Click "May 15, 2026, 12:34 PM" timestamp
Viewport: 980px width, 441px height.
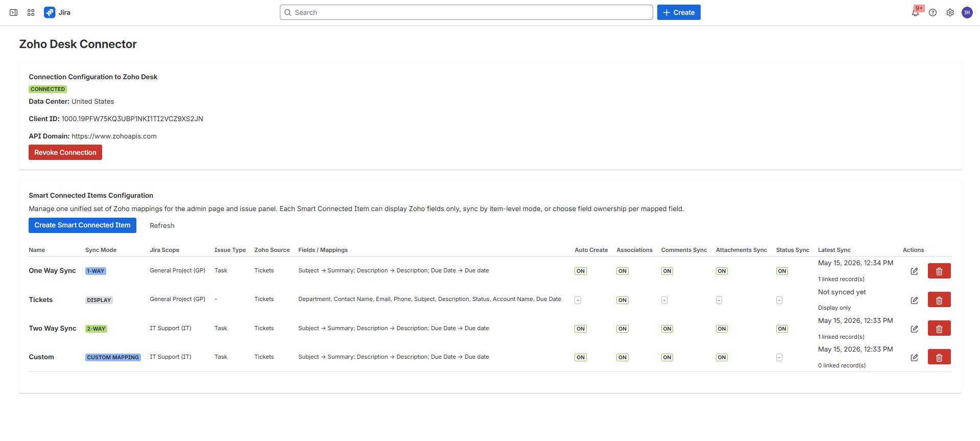(x=855, y=263)
